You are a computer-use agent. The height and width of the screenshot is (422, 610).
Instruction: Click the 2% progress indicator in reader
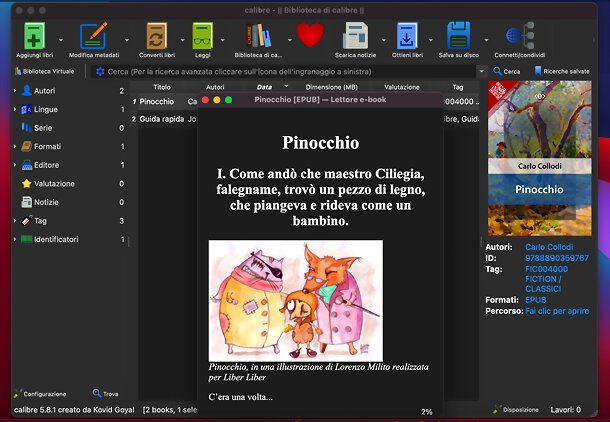click(426, 412)
